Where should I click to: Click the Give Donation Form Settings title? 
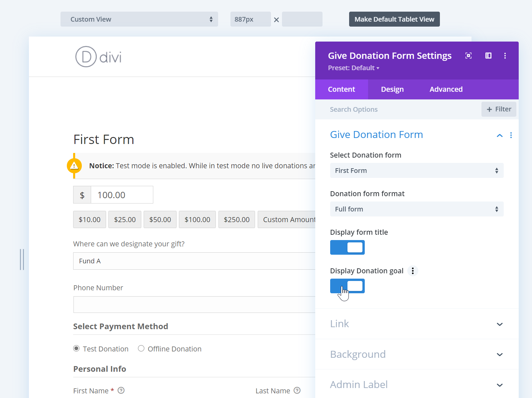tap(390, 56)
